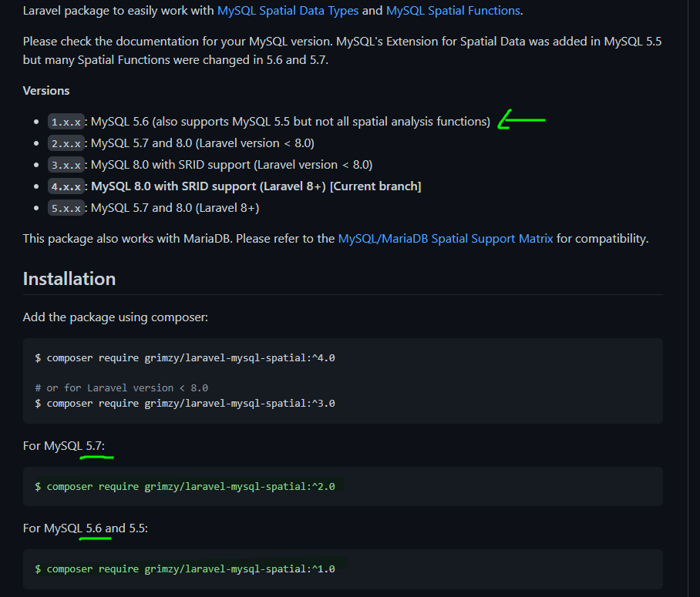Click 'MySQL 8.0 with SRID support (Laravel version < 8.0)'
The image size is (700, 597).
point(232,165)
